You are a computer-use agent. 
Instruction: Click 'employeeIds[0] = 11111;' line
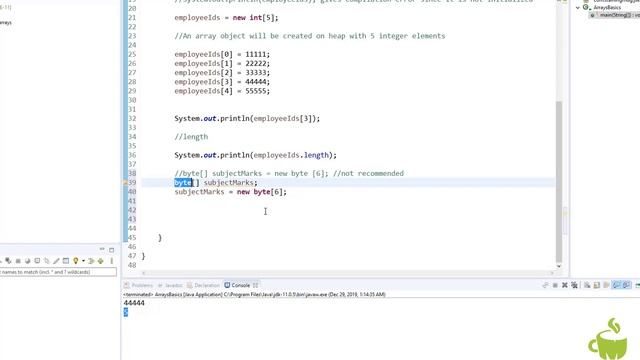[222, 54]
